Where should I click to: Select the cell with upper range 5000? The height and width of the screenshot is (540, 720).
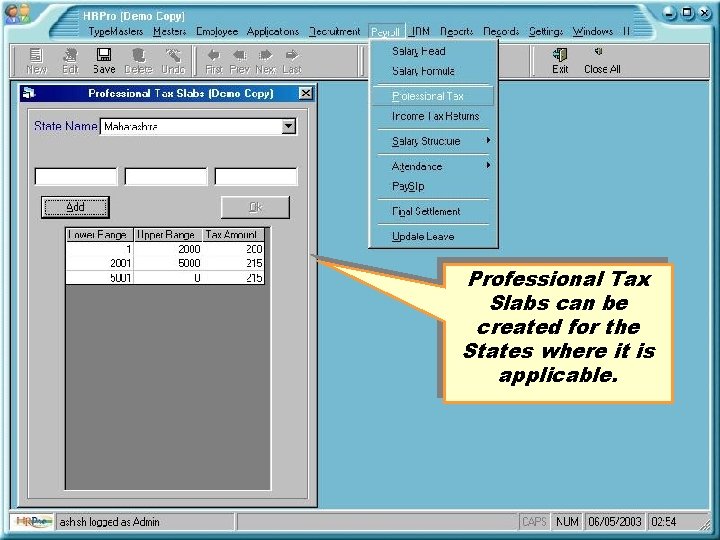coord(168,263)
